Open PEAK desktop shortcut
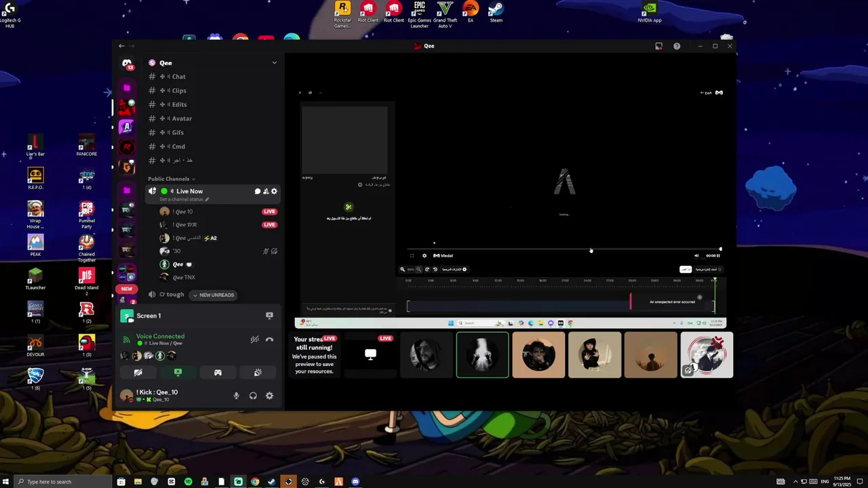This screenshot has height=488, width=868. pos(35,245)
